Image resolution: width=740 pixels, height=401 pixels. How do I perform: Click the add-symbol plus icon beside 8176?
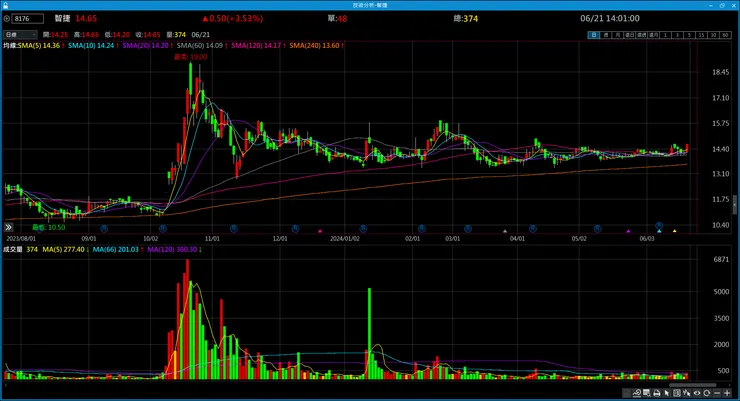(x=7, y=19)
